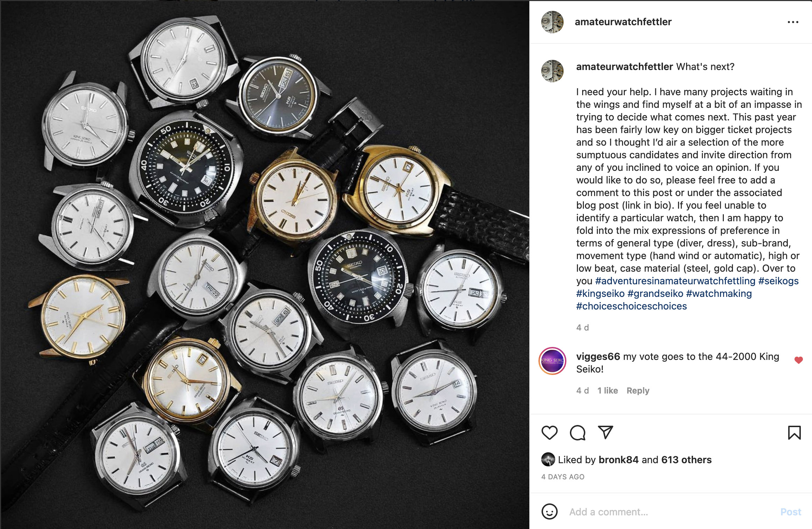Click the Post comment button
The image size is (812, 529).
(x=791, y=512)
